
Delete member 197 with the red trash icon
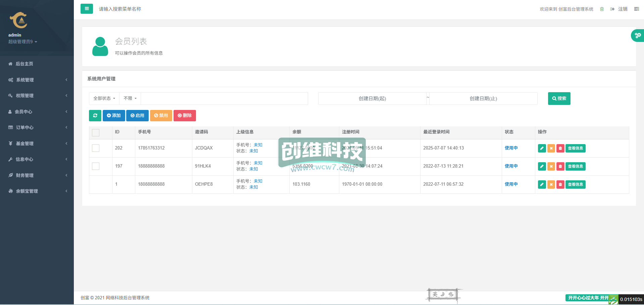560,166
